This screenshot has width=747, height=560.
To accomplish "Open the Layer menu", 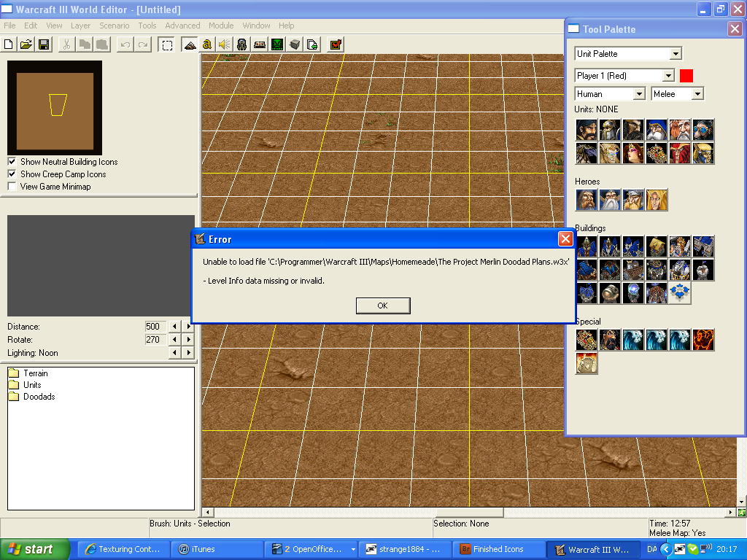I will pyautogui.click(x=80, y=26).
